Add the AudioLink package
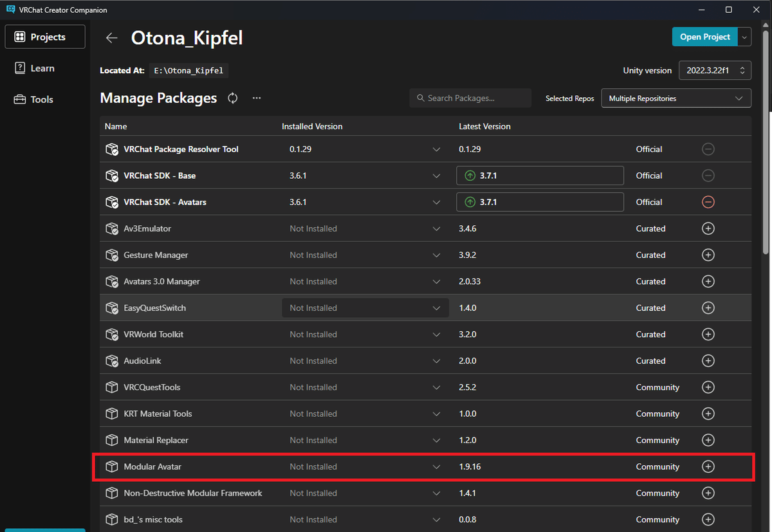 [708, 361]
